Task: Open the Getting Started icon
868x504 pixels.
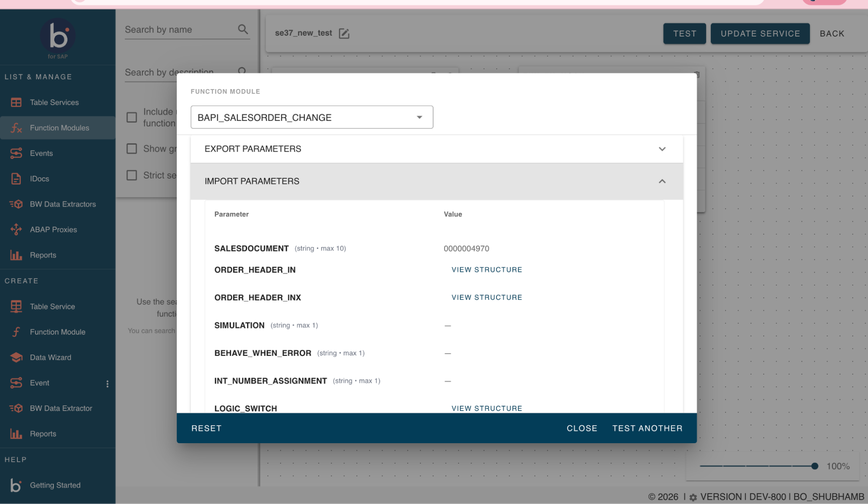Action: click(x=16, y=485)
